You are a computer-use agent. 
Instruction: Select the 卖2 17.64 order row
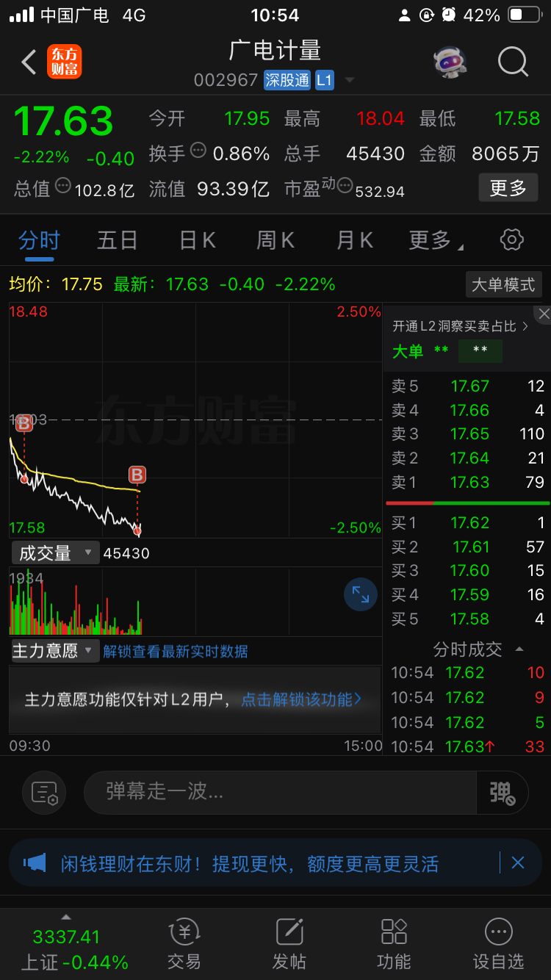pyautogui.click(x=467, y=458)
